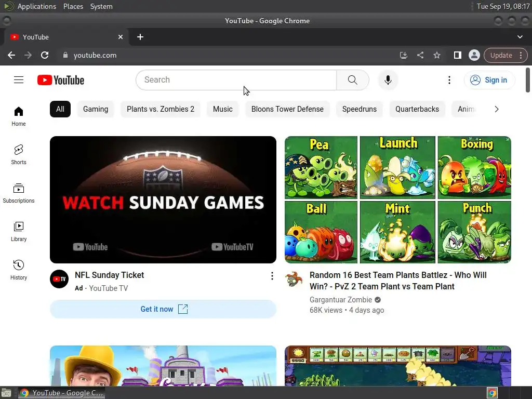Open Places menu
The height and width of the screenshot is (399, 532).
(73, 6)
